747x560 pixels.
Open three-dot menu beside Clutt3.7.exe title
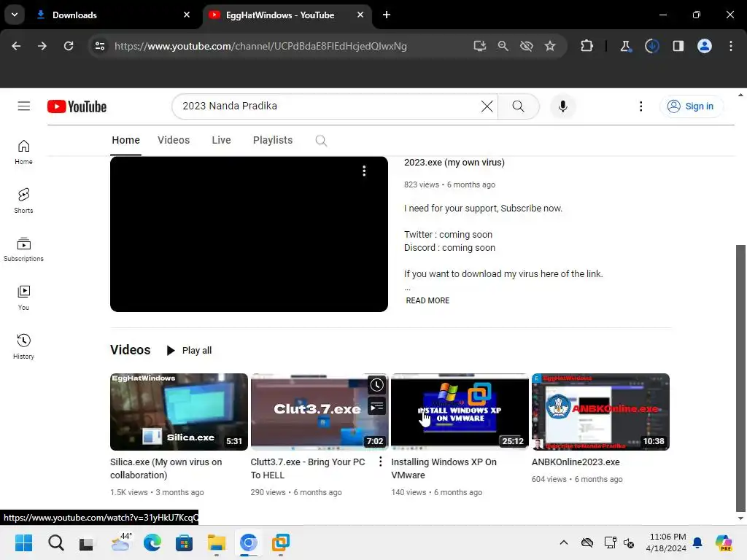[x=380, y=462]
